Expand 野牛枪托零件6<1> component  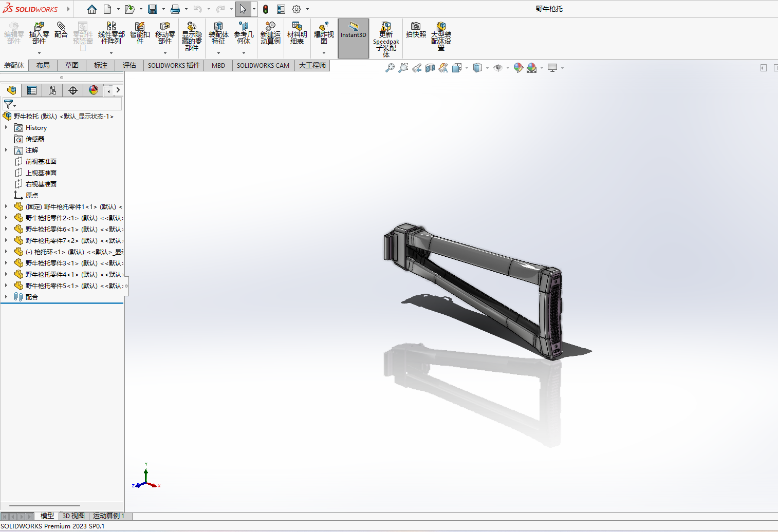click(x=6, y=229)
